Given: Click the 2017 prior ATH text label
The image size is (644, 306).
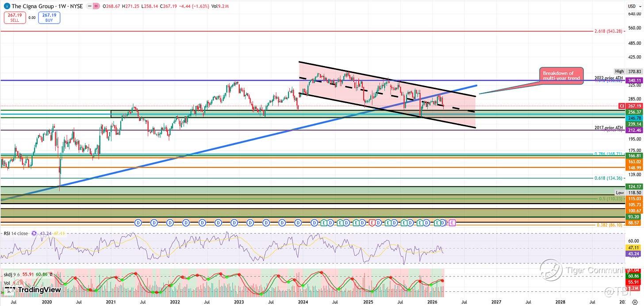Looking at the screenshot, I should pyautogui.click(x=609, y=128).
